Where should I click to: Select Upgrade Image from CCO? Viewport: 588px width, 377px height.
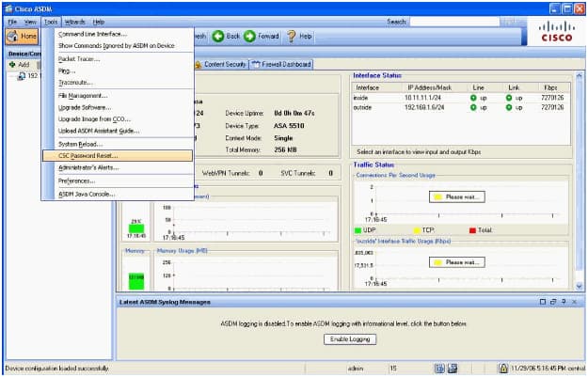[x=118, y=119]
